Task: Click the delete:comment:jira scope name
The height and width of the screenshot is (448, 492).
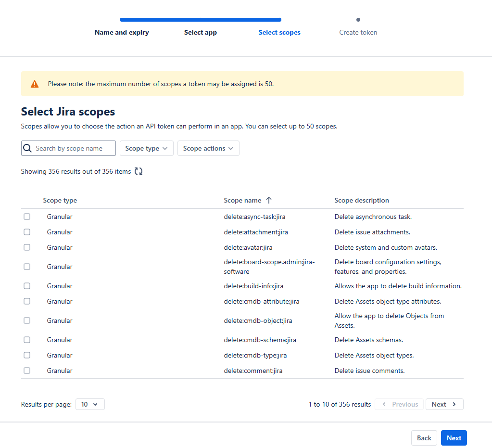Action: [x=253, y=371]
